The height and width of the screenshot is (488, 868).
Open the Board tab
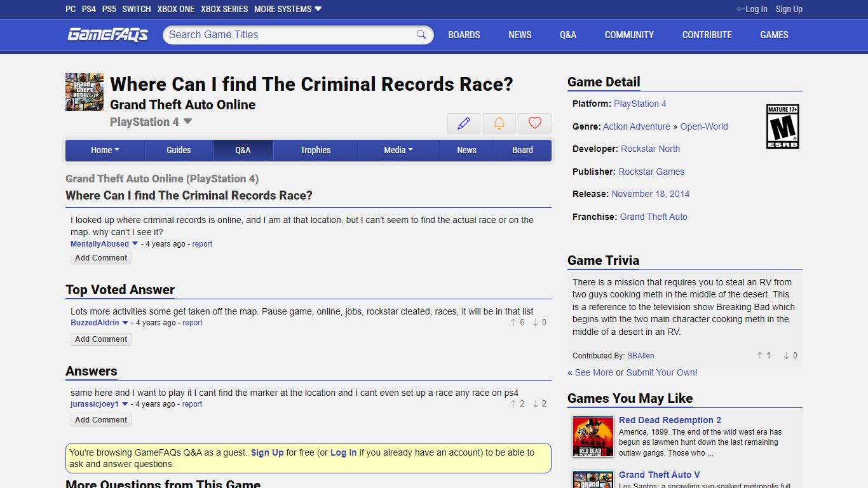[522, 150]
